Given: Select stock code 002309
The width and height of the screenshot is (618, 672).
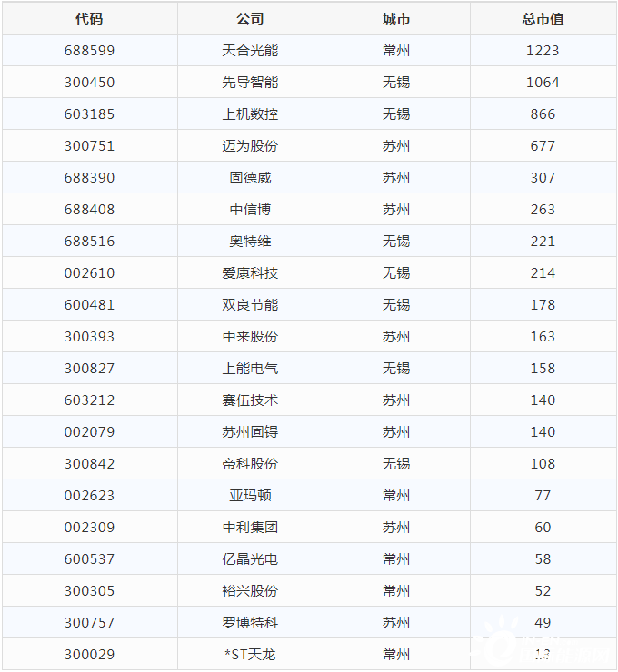Looking at the screenshot, I should click(x=89, y=527).
